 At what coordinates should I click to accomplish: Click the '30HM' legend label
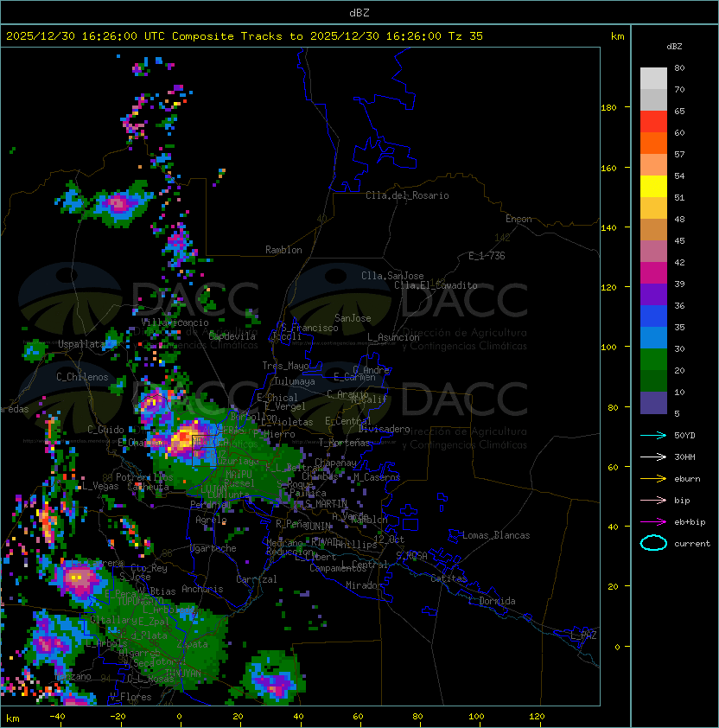coord(684,457)
